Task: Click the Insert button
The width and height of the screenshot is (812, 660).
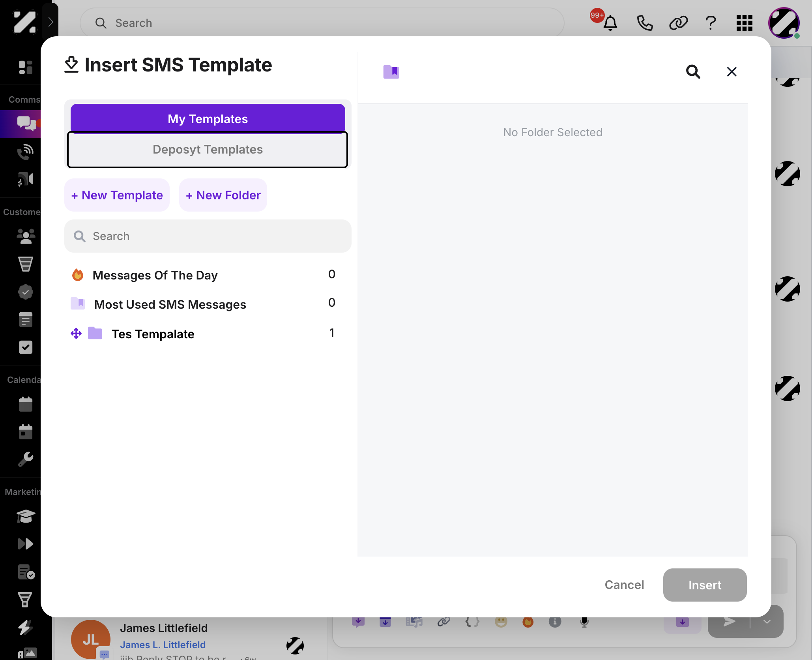Action: [x=705, y=585]
